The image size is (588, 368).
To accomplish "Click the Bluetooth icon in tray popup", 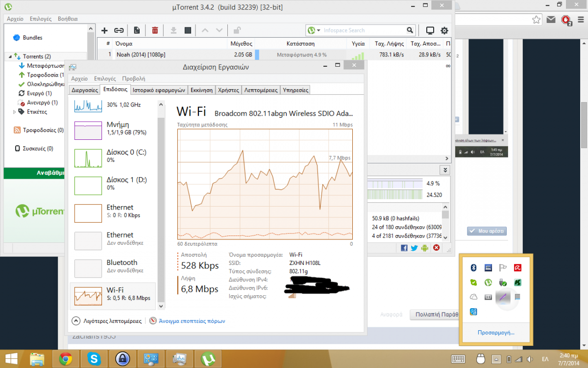I will [x=474, y=268].
